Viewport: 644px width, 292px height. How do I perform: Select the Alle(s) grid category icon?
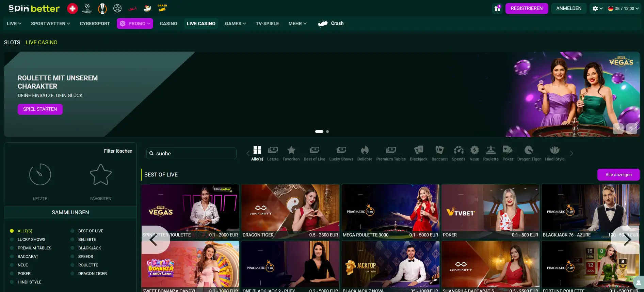pos(257,150)
